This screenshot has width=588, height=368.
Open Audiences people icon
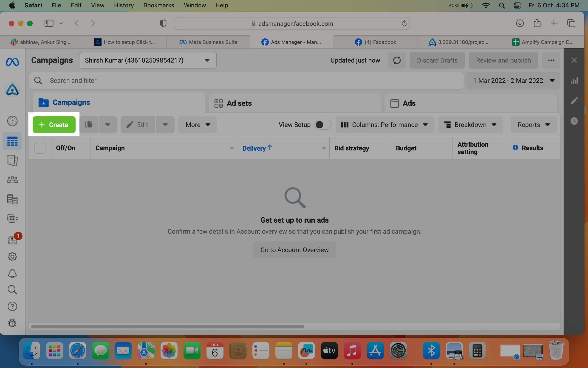click(12, 180)
